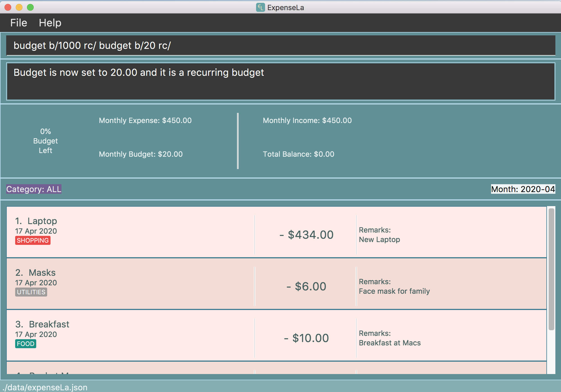Screen dimensions: 561x392
Task: Click the transaction list scrollbar thumb
Action: pos(551,269)
